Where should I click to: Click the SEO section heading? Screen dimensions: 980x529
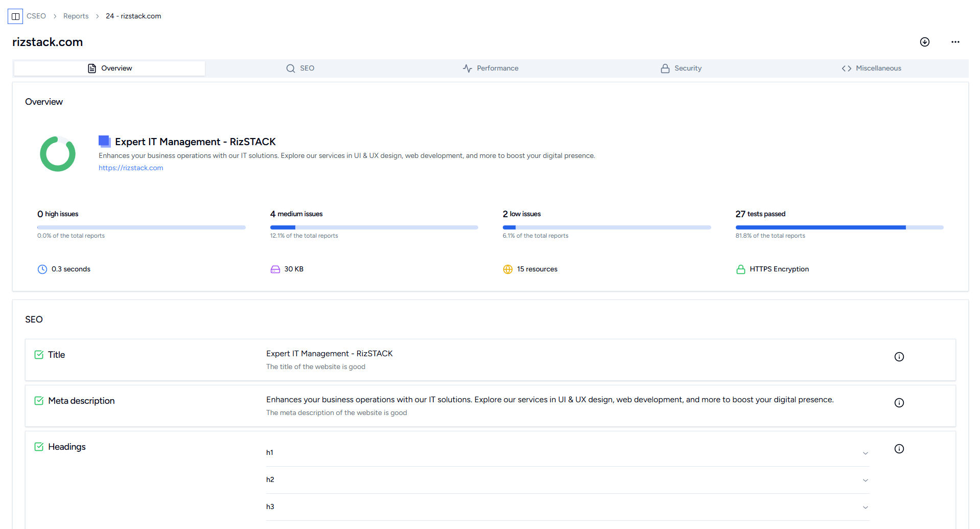pos(34,319)
